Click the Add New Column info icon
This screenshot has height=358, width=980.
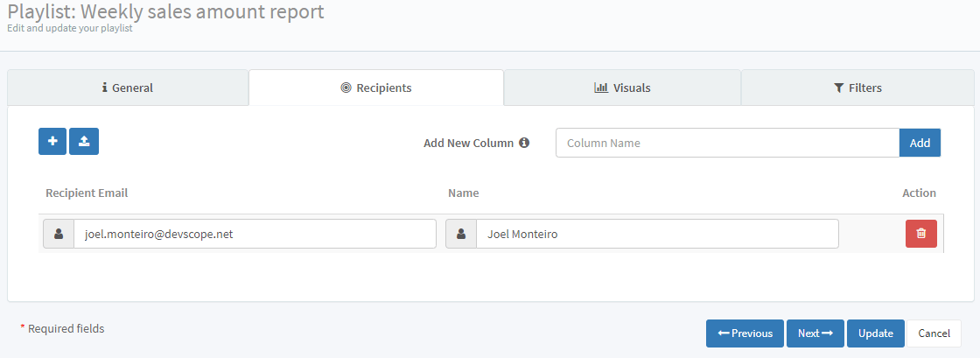[524, 143]
